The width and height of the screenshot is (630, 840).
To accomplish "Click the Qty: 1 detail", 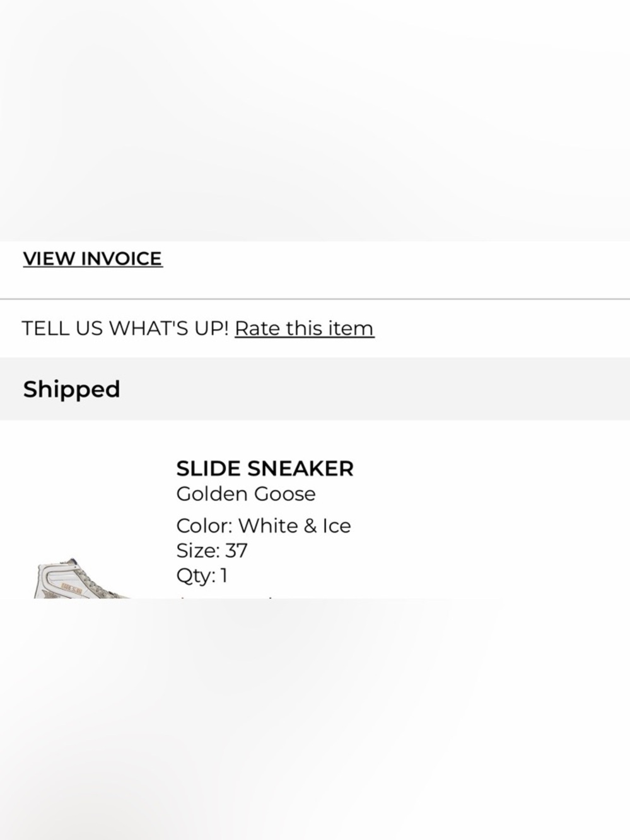I will (201, 575).
